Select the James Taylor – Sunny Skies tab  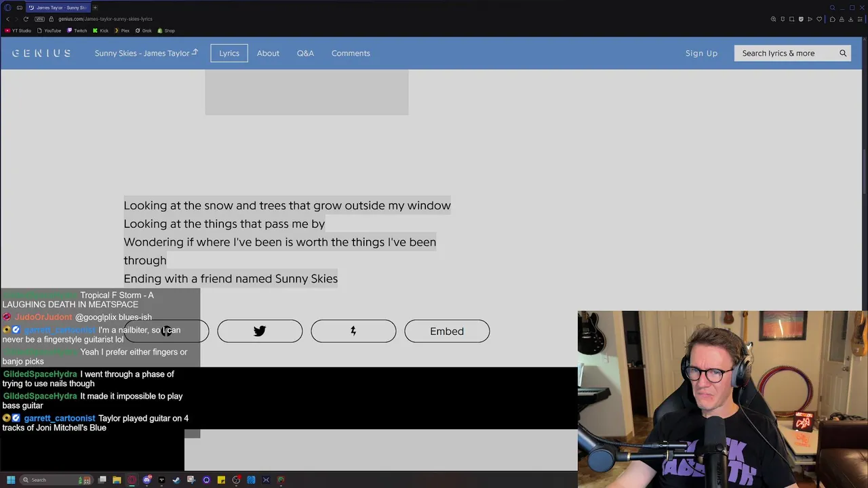pos(57,7)
